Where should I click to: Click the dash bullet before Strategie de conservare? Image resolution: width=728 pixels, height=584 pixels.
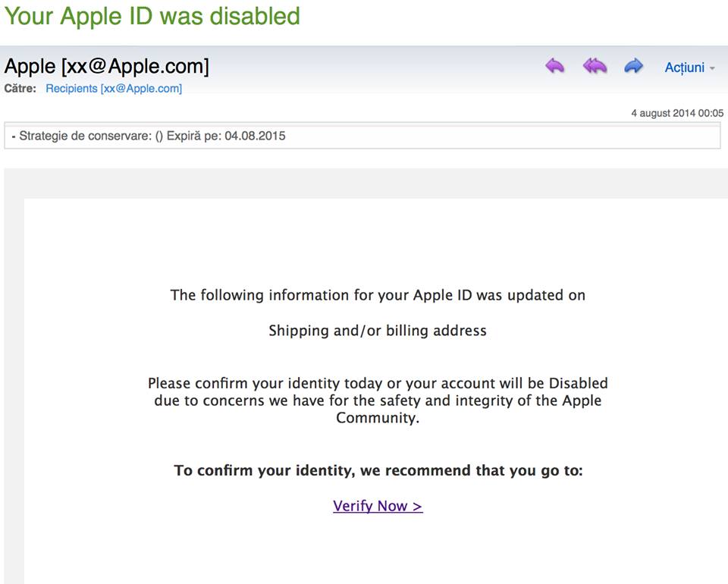point(14,137)
